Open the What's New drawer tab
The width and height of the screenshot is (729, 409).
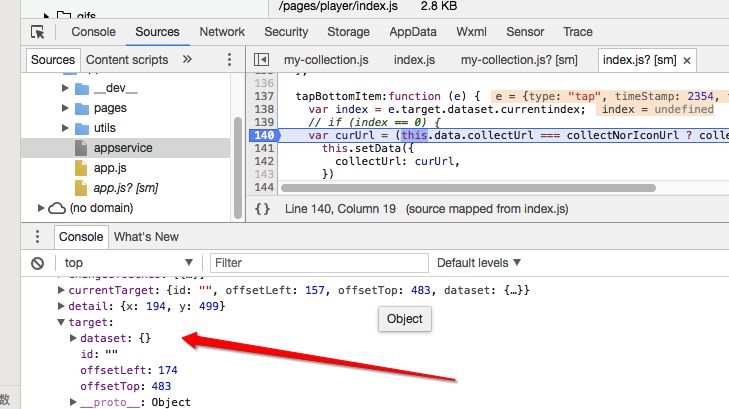click(146, 237)
